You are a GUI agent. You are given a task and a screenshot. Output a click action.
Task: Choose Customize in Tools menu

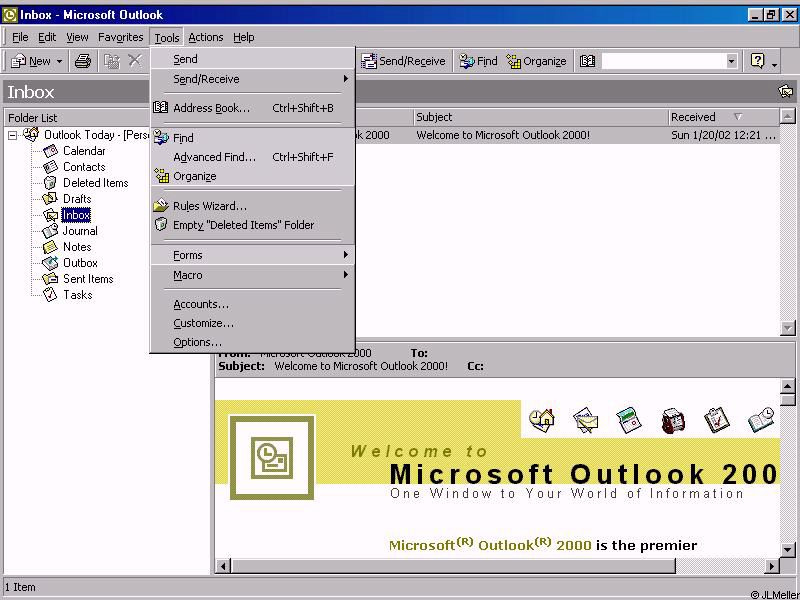tap(253, 323)
